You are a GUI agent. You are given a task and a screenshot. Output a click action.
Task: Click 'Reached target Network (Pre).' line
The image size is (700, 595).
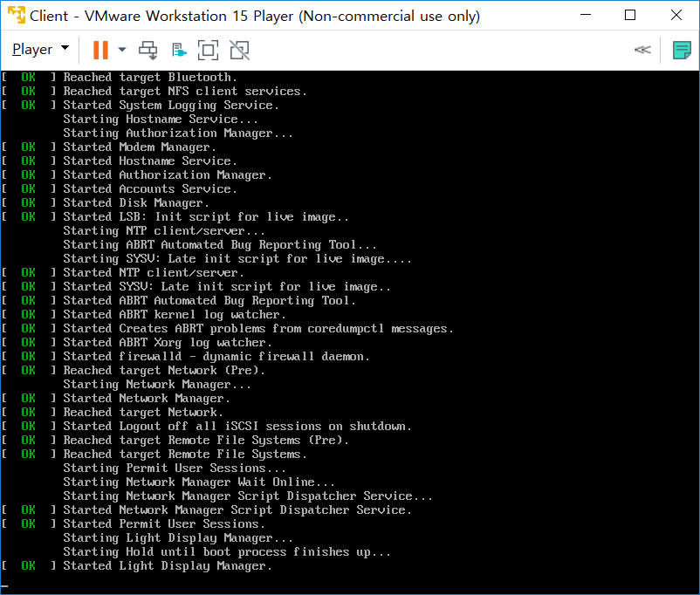point(164,371)
